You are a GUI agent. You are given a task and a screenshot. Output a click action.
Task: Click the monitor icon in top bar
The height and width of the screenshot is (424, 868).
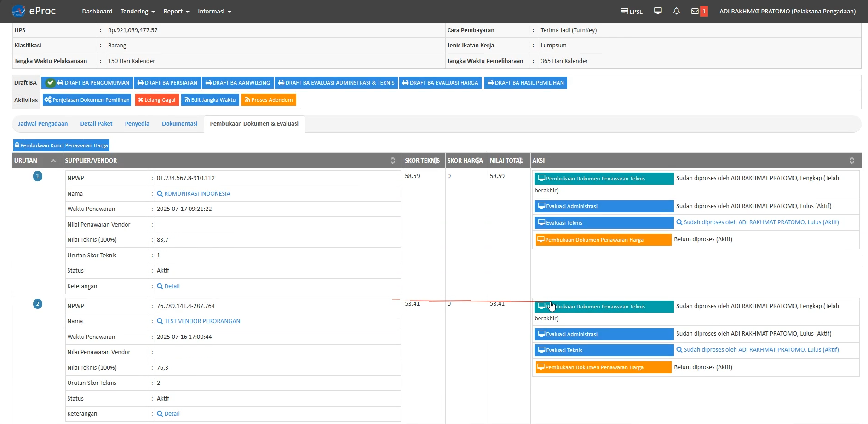(658, 11)
